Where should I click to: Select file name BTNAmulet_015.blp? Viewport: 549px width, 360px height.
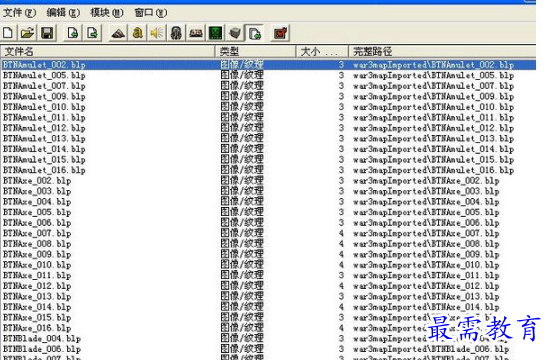click(x=44, y=159)
